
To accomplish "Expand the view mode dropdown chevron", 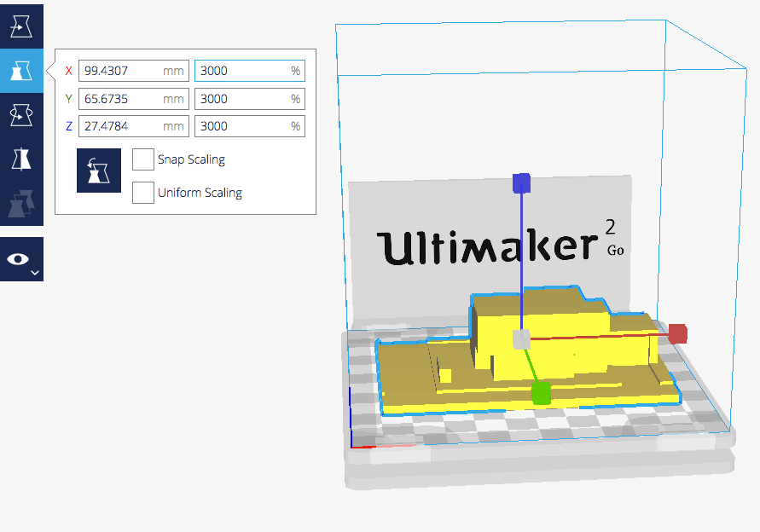I will tap(35, 273).
